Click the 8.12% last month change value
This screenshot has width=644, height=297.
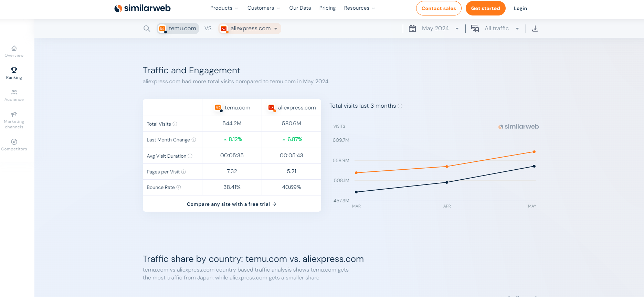pos(233,139)
